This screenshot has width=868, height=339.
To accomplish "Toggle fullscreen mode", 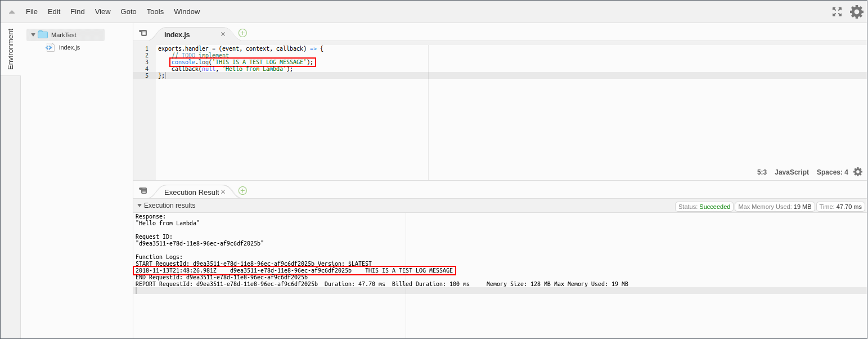I will pos(837,11).
